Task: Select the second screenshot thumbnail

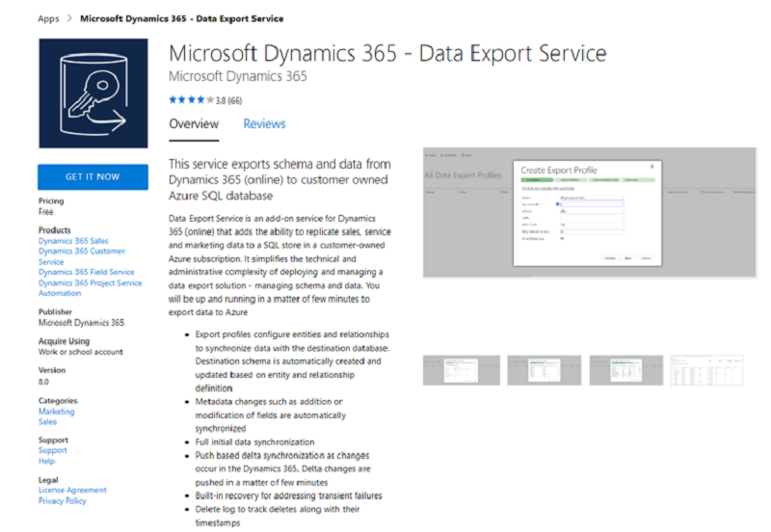Action: click(x=543, y=370)
